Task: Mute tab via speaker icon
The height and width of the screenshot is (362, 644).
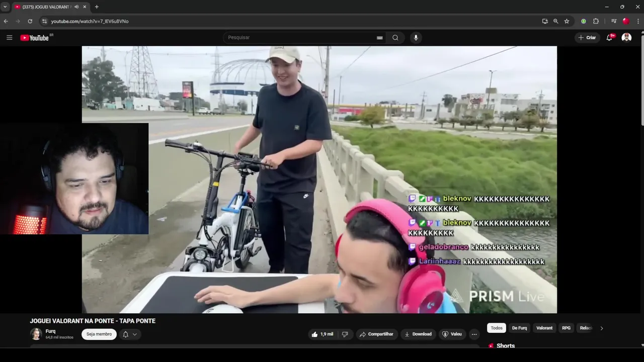Action: [76, 7]
